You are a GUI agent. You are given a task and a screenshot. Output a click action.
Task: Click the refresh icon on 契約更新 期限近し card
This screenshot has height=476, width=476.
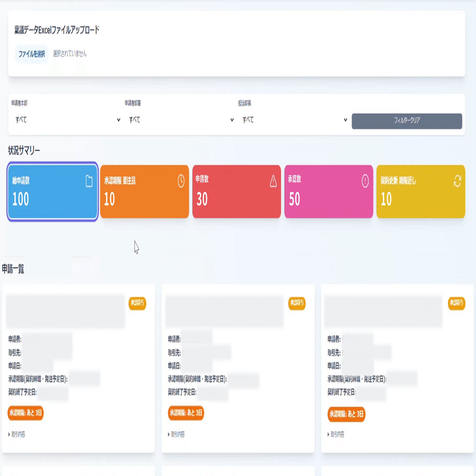(457, 181)
